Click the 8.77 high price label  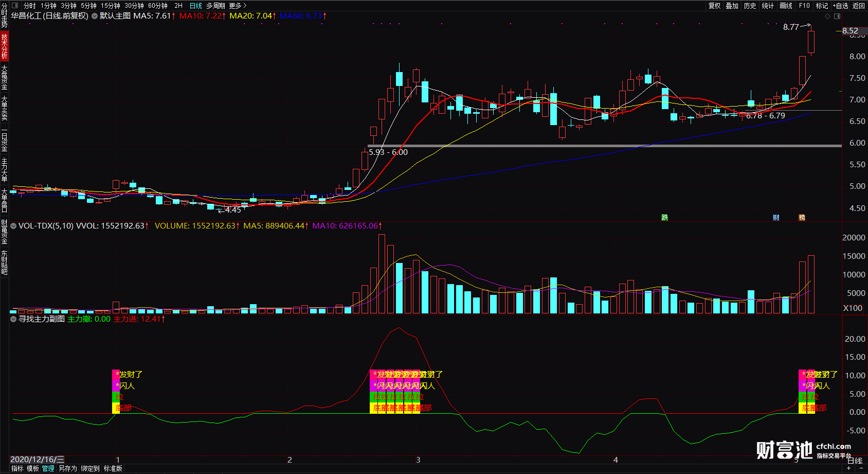point(791,27)
